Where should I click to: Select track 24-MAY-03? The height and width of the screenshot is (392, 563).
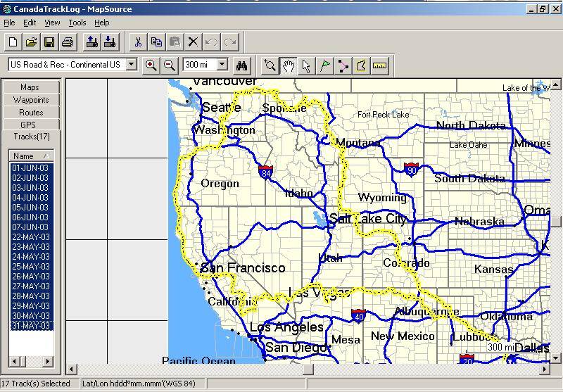32,257
